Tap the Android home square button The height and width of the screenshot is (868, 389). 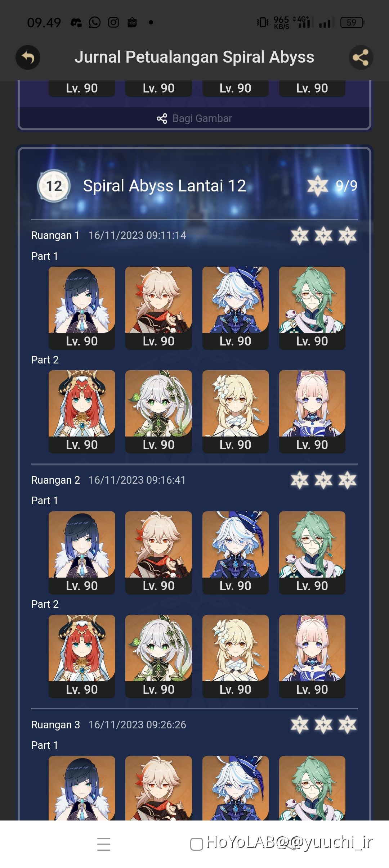[197, 844]
